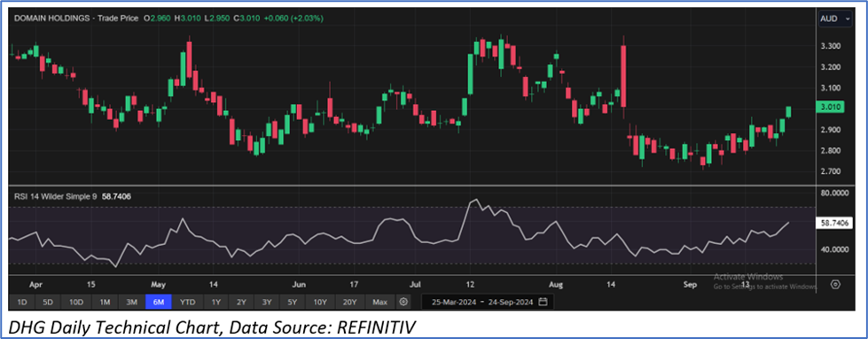Select the 2Y time range
The width and height of the screenshot is (868, 339).
coord(242,302)
